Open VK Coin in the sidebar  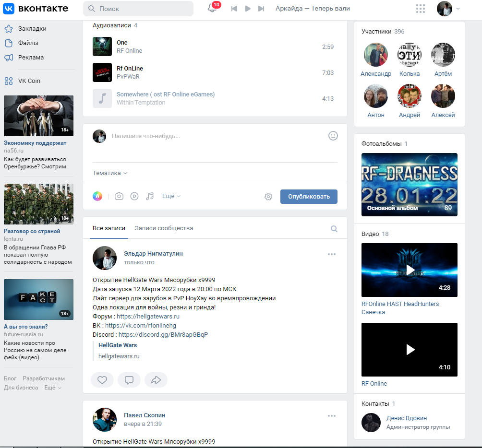29,81
